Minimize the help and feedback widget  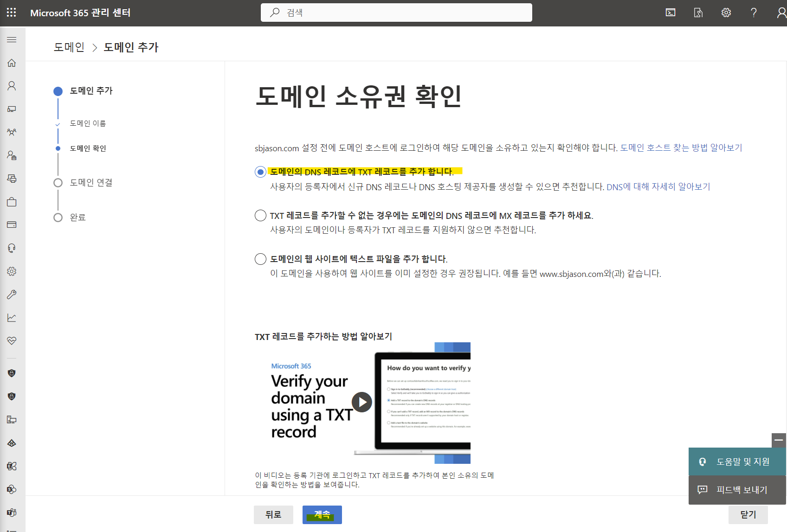[779, 440]
